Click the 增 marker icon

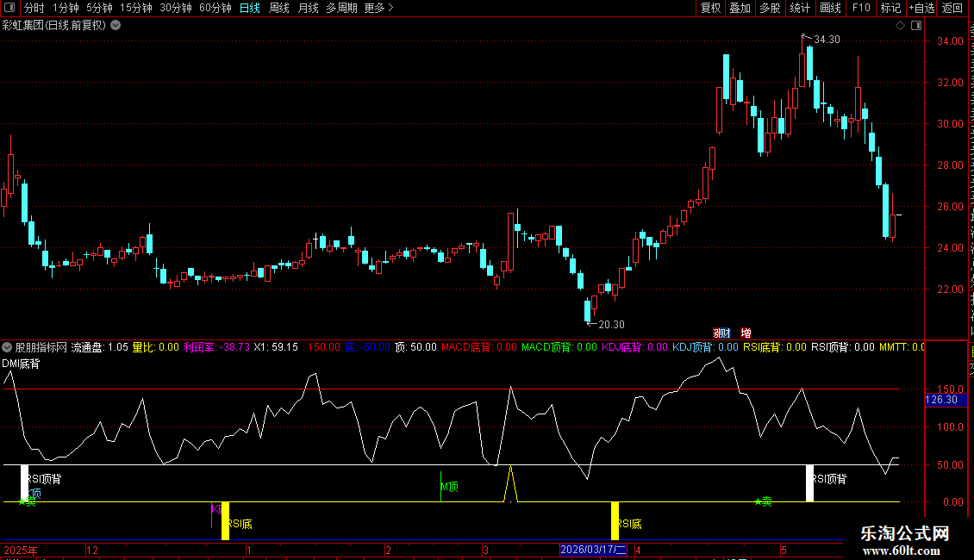point(746,333)
